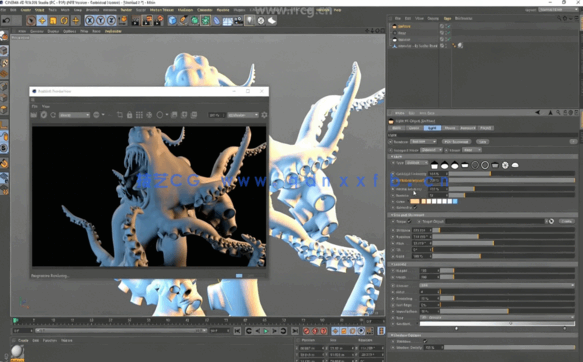This screenshot has height=362, width=583.
Task: Click the crop region icon in RenderView
Action: [x=120, y=115]
